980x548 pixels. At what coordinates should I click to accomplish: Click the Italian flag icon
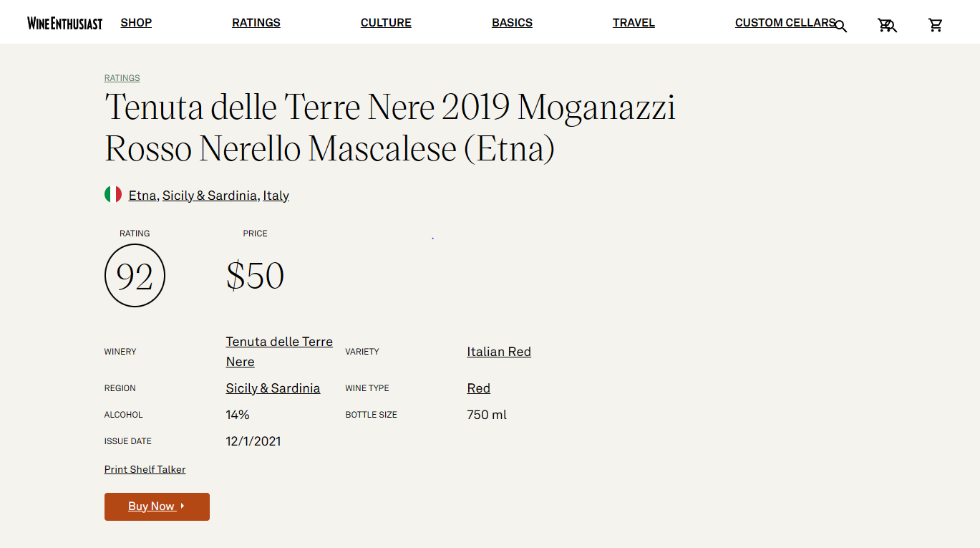click(x=113, y=194)
